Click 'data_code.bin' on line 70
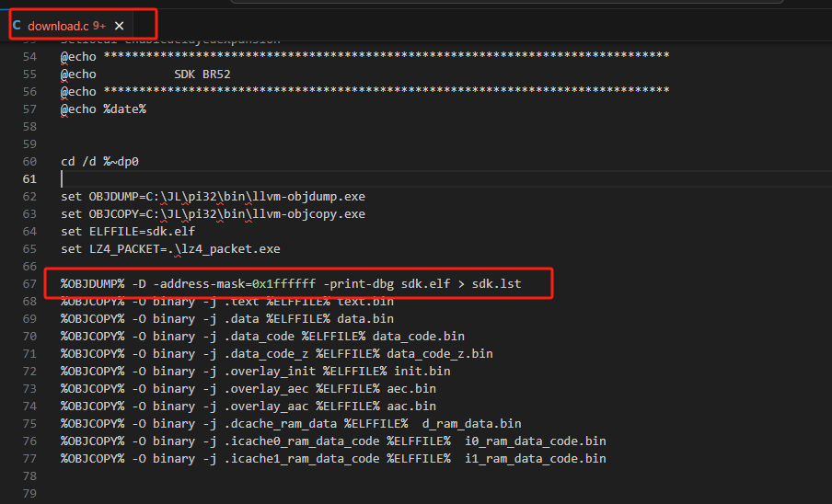832x504 pixels. 419,337
